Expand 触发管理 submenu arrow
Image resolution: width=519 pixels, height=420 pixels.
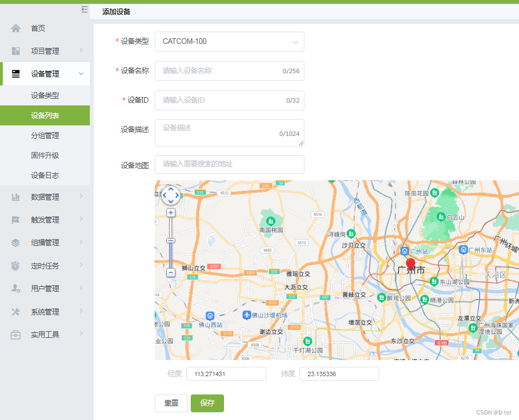(x=81, y=219)
